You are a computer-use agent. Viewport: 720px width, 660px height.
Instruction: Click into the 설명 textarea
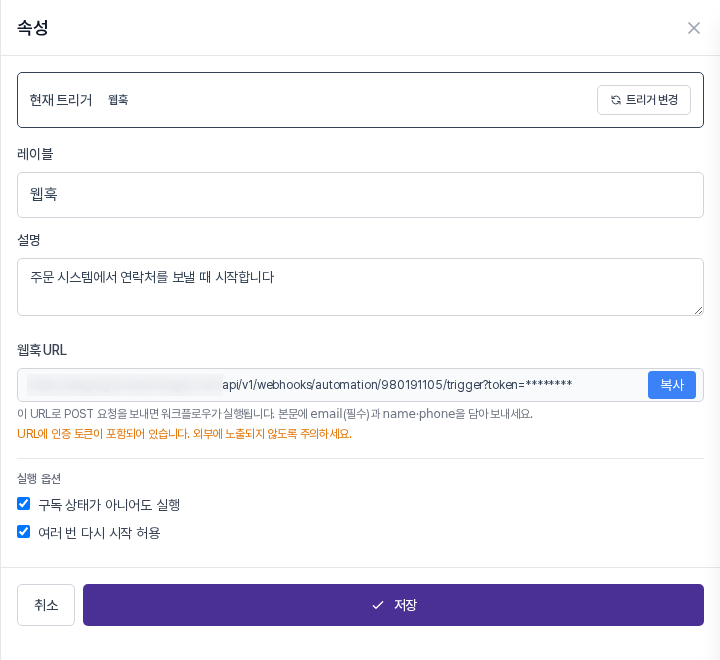360,287
